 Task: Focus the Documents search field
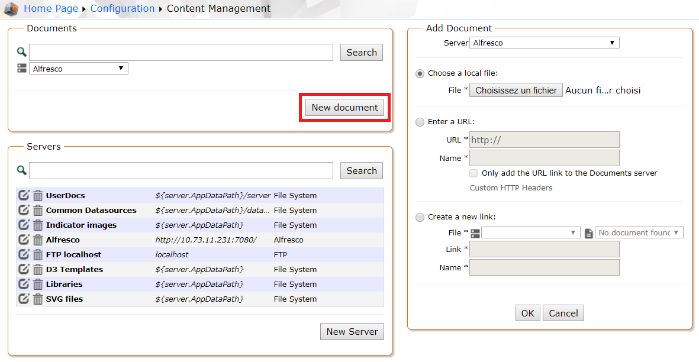pyautogui.click(x=181, y=52)
